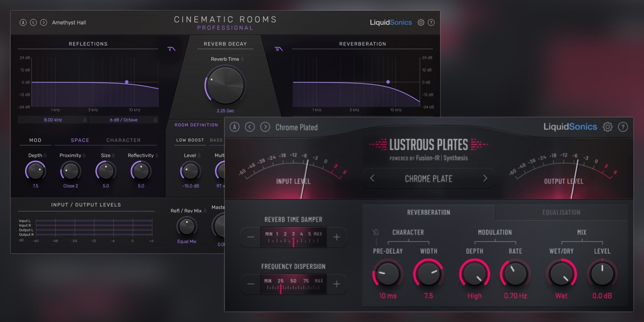644x322 pixels.
Task: Switch to the REVERBERATION tab in Lustrous Plates
Action: pos(429,212)
